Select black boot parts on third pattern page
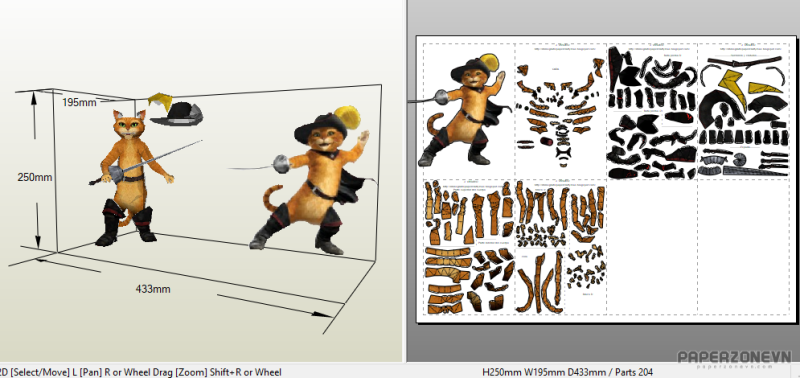 (651, 112)
